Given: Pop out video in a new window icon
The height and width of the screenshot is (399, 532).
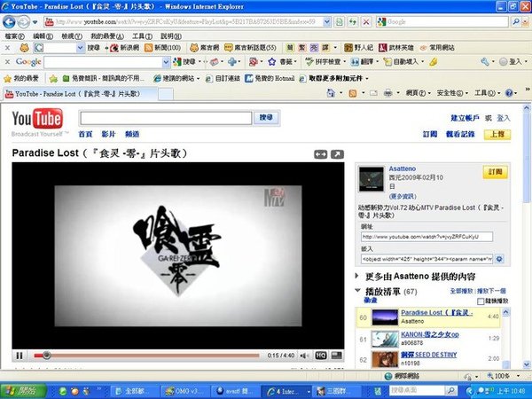Looking at the screenshot, I should (x=337, y=154).
